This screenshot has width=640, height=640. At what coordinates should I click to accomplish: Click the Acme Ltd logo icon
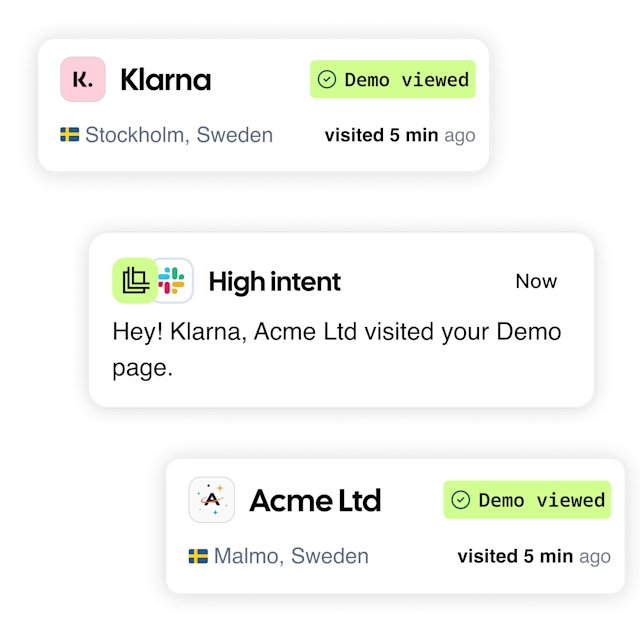pyautogui.click(x=211, y=500)
